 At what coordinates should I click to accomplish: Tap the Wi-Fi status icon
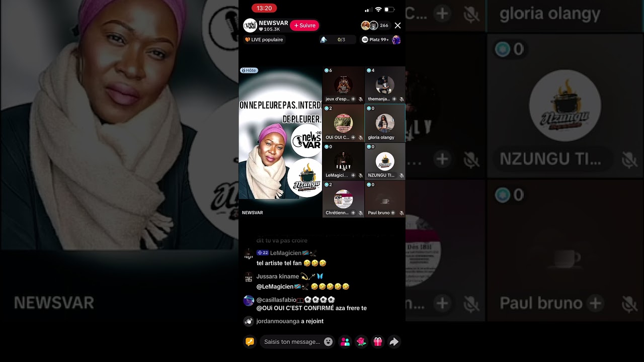(378, 10)
